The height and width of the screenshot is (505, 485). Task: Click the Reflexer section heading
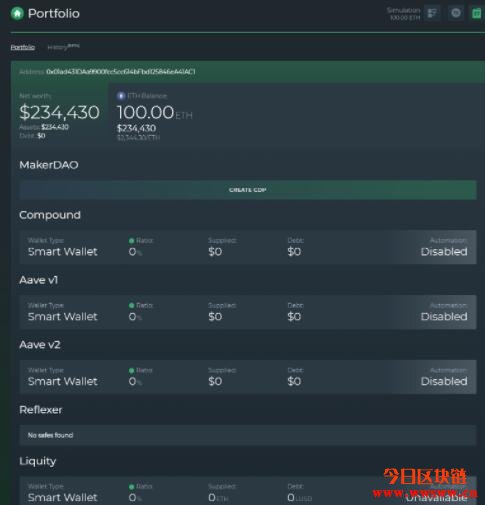[41, 410]
